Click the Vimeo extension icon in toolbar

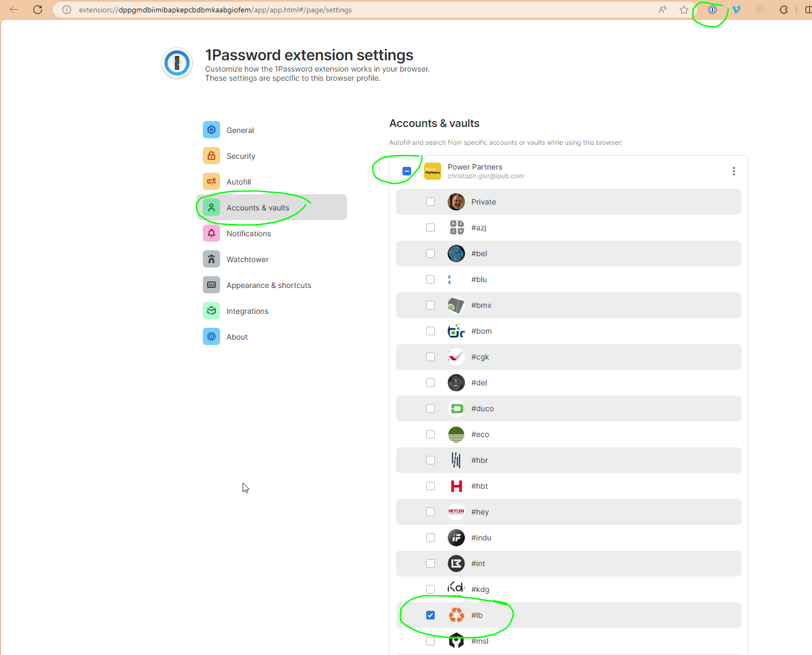(x=736, y=10)
